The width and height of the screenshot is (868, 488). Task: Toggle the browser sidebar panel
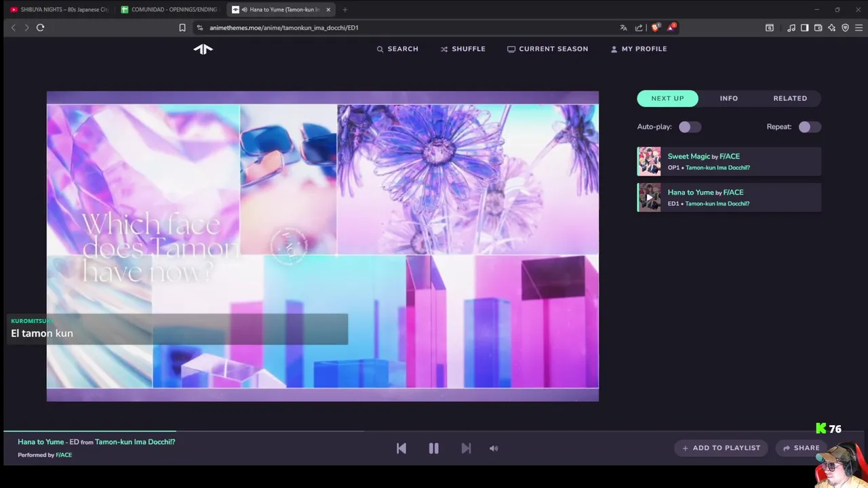click(804, 28)
